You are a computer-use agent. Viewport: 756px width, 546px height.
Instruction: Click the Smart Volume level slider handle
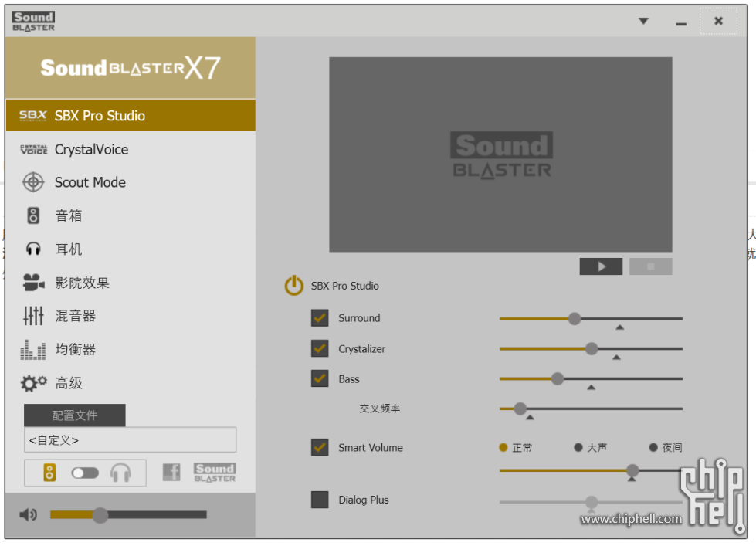tap(632, 470)
